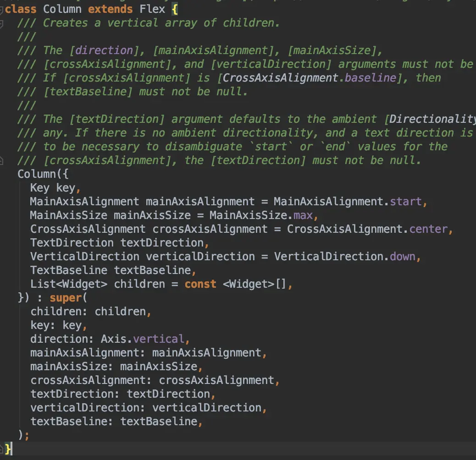Click the 'extends' keyword

point(110,9)
